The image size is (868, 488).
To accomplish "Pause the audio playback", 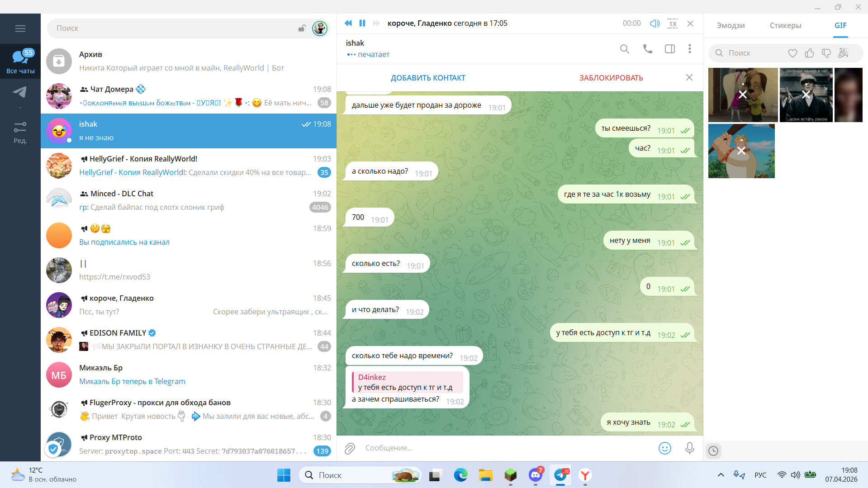I will (x=362, y=23).
